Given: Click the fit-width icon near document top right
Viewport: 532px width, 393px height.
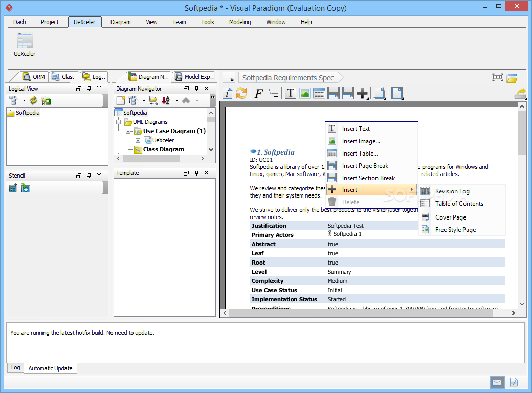Looking at the screenshot, I should (497, 77).
